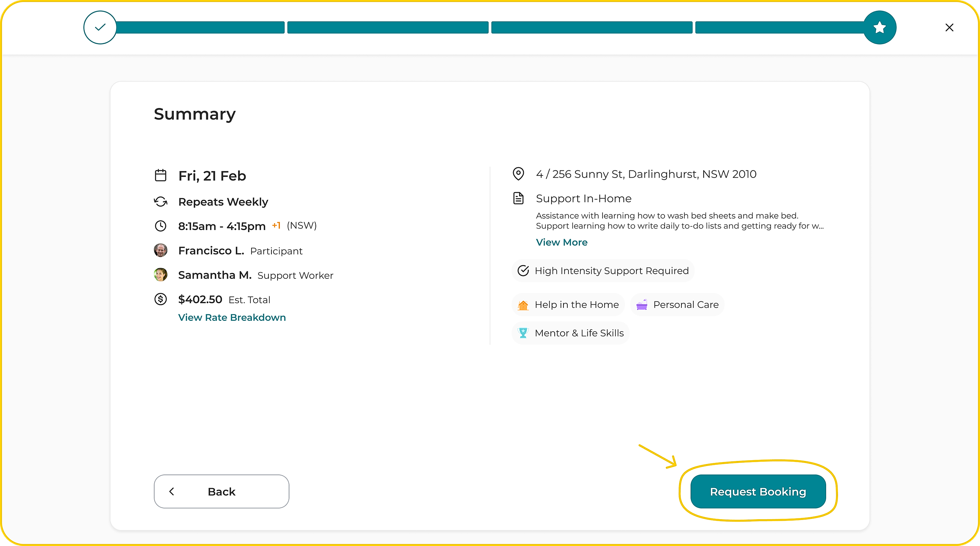
Task: Click the star circle at progress end
Action: coord(879,28)
